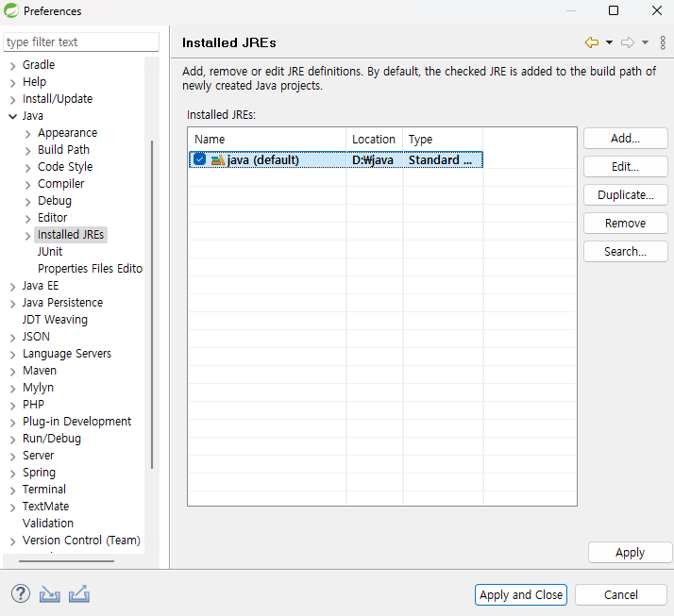Open Maven preferences
This screenshot has width=674, height=616.
click(x=40, y=371)
